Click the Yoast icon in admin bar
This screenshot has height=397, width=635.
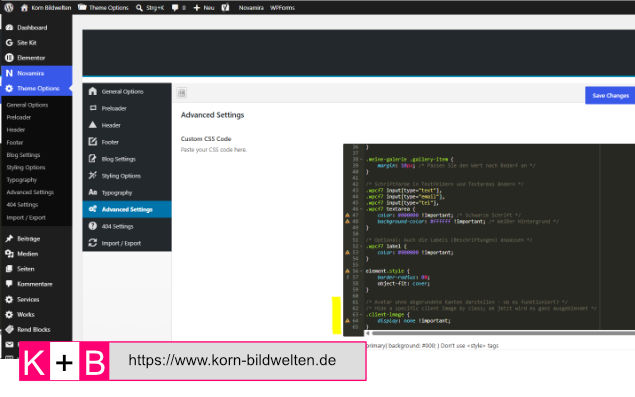pyautogui.click(x=225, y=8)
